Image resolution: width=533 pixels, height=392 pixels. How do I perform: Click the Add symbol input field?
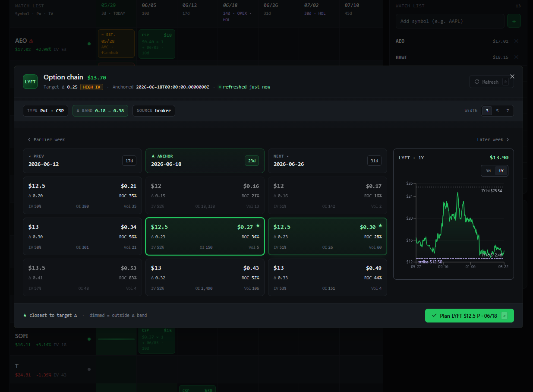tap(450, 21)
